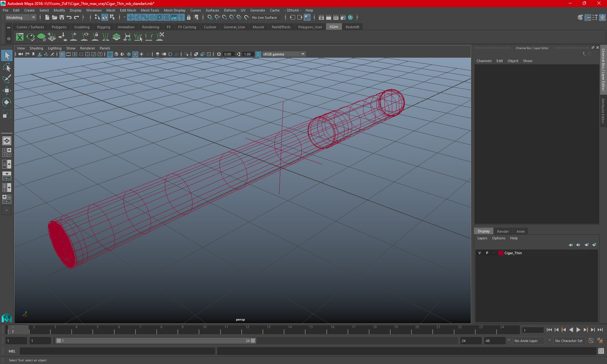This screenshot has width=607, height=364.
Task: Play animation backwards
Action: click(x=571, y=330)
